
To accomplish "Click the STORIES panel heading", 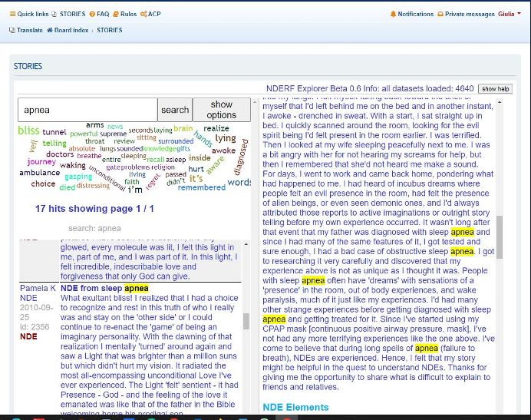I will coord(28,66).
